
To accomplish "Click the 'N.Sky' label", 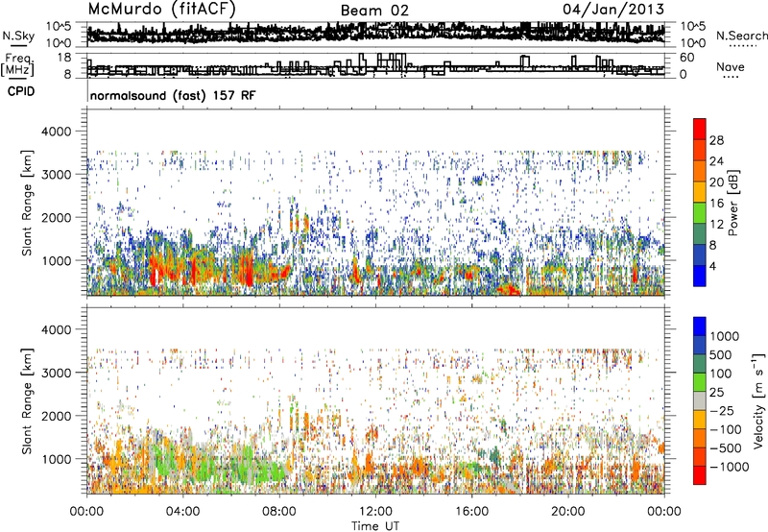I will (18, 36).
